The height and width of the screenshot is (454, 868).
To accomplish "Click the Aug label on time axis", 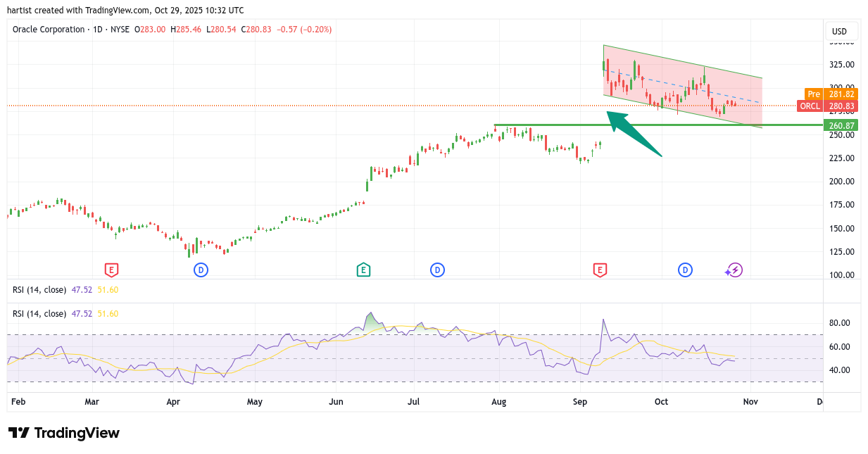I will pos(498,402).
